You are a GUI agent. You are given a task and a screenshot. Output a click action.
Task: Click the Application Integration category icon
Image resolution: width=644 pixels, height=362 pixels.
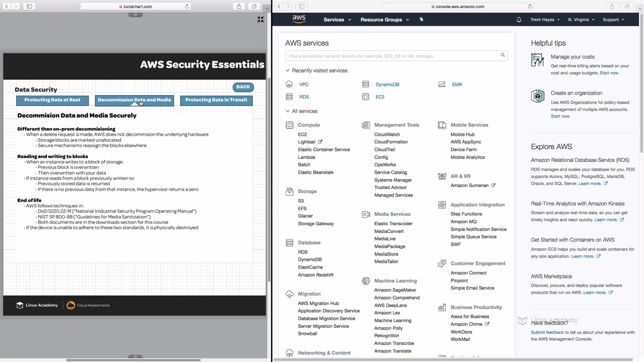click(x=442, y=205)
